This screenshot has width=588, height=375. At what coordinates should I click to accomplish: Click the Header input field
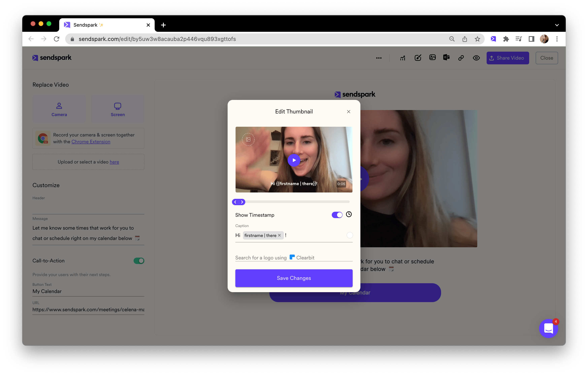88,208
